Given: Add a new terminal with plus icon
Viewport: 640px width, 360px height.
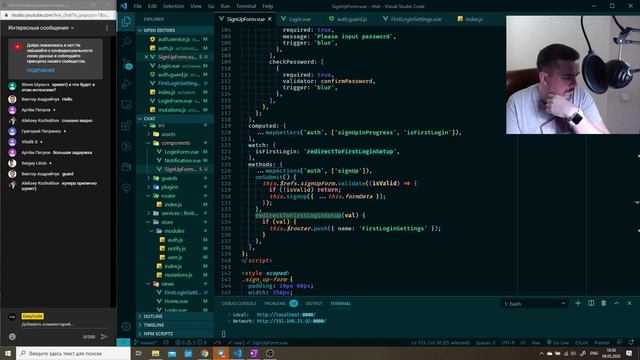Looking at the screenshot, I should pyautogui.click(x=578, y=303).
